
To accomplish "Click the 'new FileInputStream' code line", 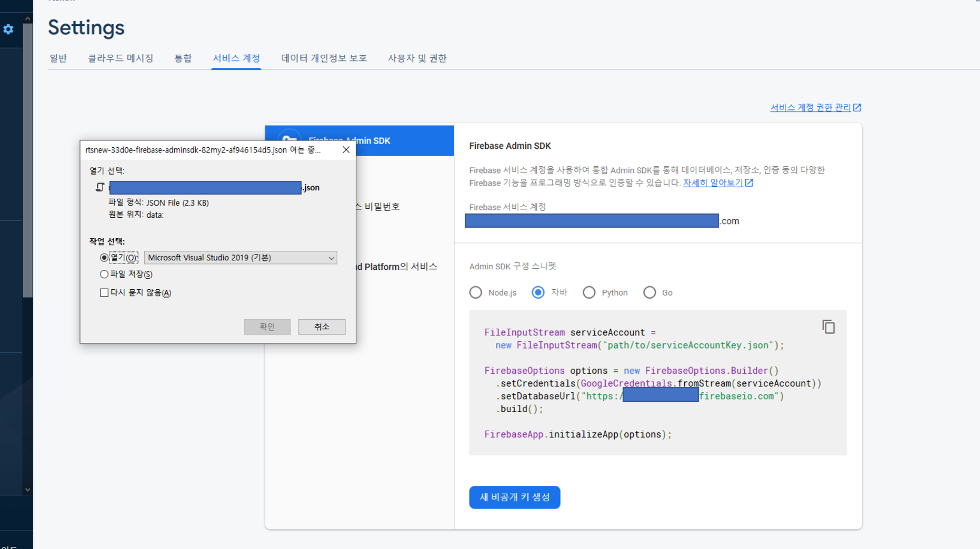I will pos(639,345).
